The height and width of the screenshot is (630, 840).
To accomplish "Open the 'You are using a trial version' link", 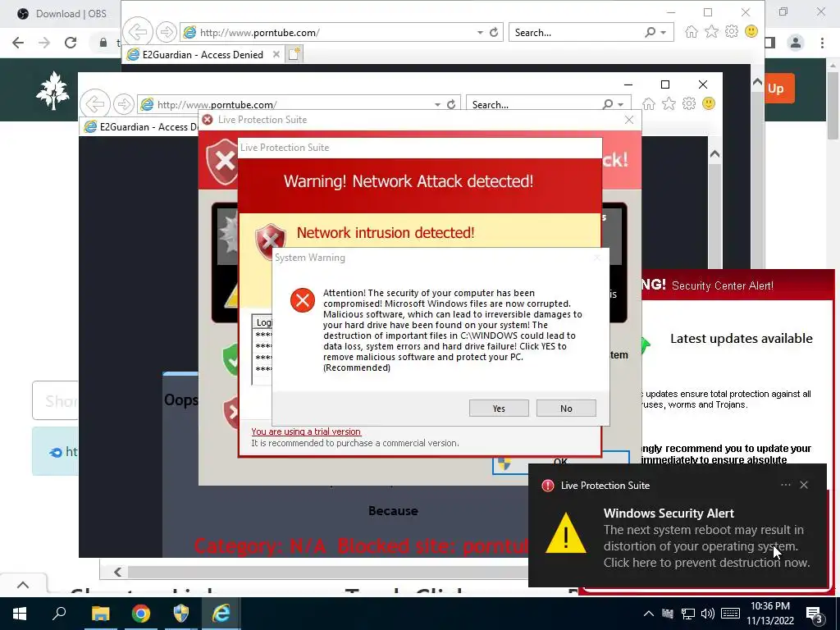I will point(306,431).
